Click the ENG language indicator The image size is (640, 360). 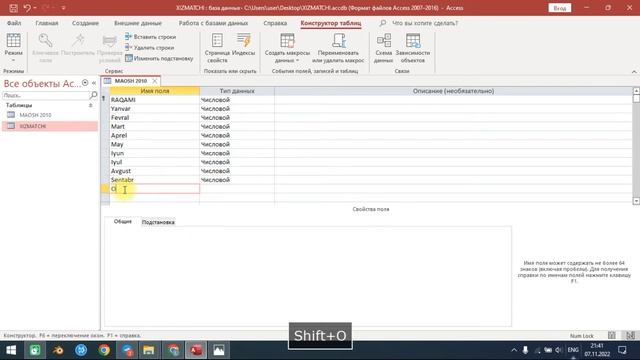coord(573,350)
